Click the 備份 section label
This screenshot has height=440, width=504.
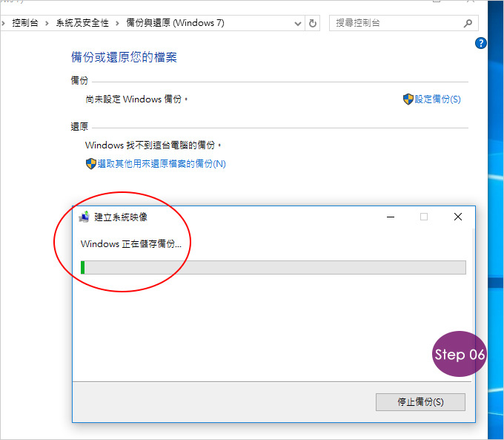79,80
